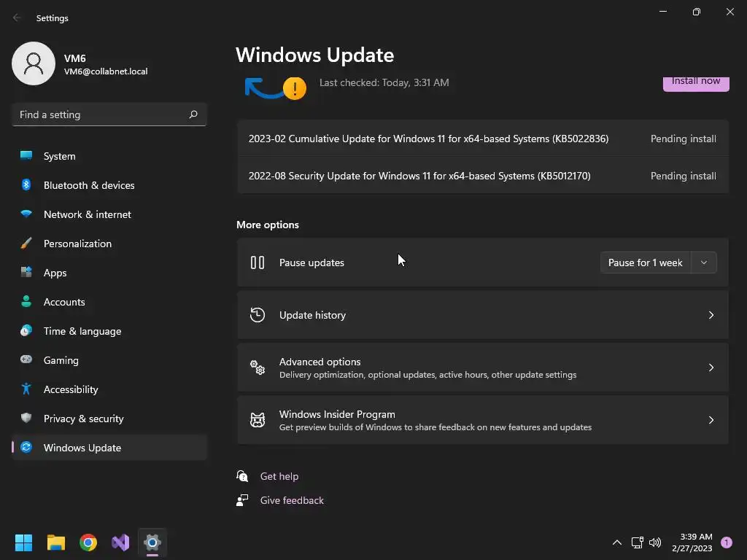Click the Last checked status text

coord(384,82)
